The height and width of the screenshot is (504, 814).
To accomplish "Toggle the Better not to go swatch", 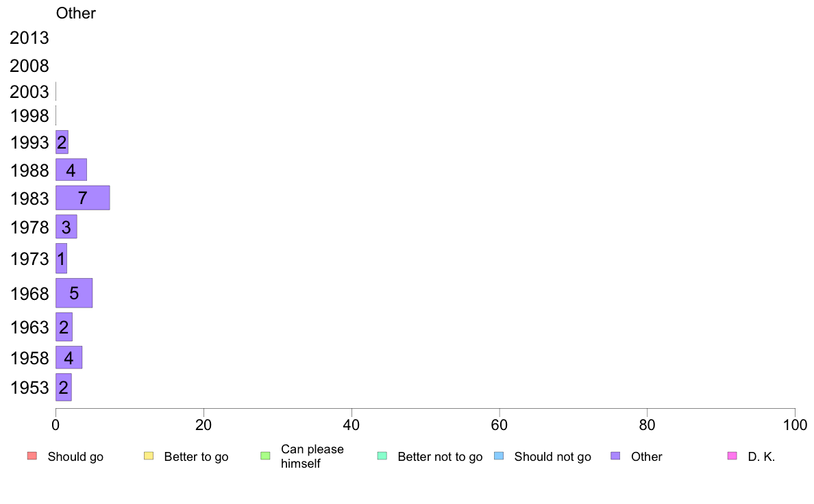I will click(382, 456).
